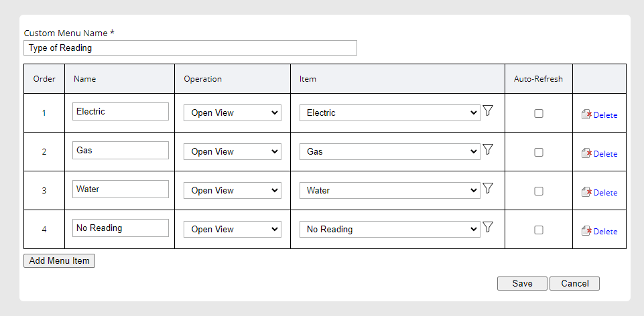Click the delete icon in Water row
This screenshot has height=316, width=644.
click(586, 192)
